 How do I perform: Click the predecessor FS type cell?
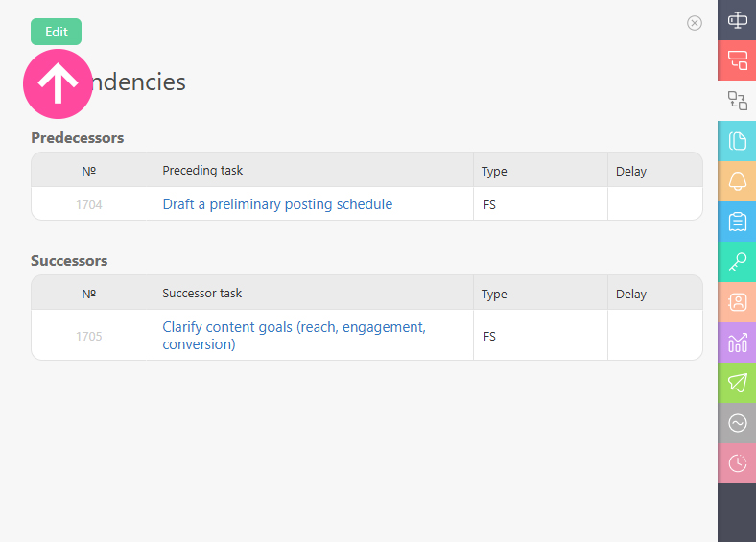coord(539,204)
